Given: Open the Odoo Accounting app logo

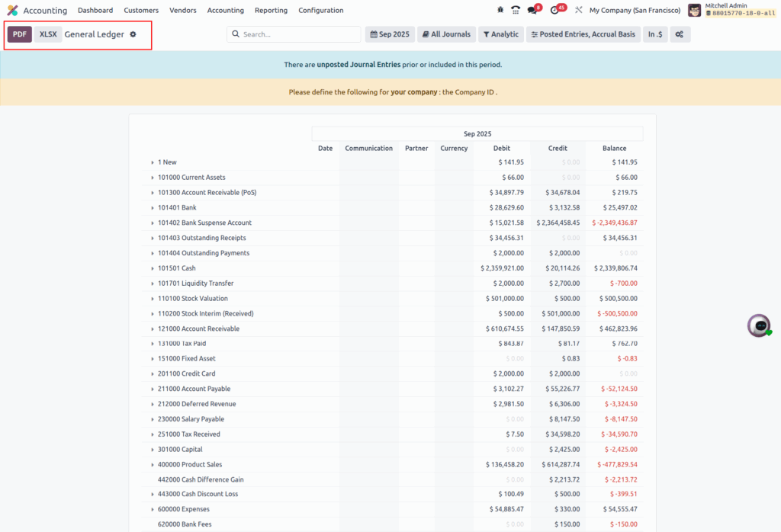Looking at the screenshot, I should coord(12,10).
